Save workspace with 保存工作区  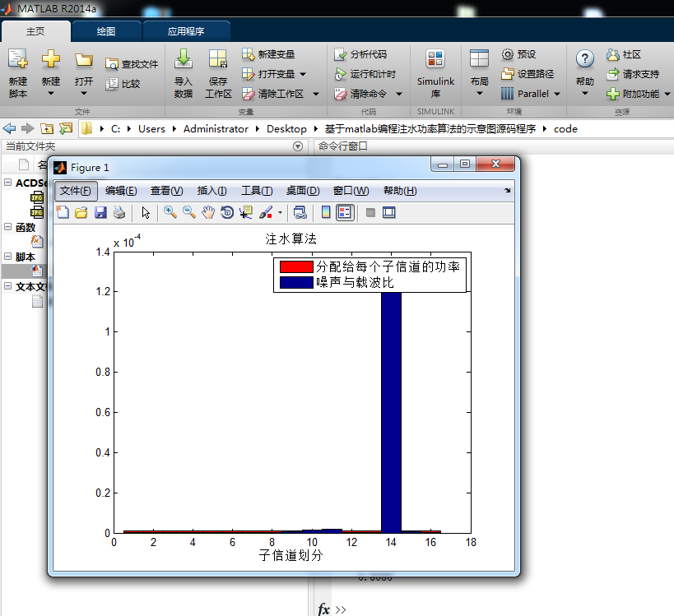(x=218, y=73)
